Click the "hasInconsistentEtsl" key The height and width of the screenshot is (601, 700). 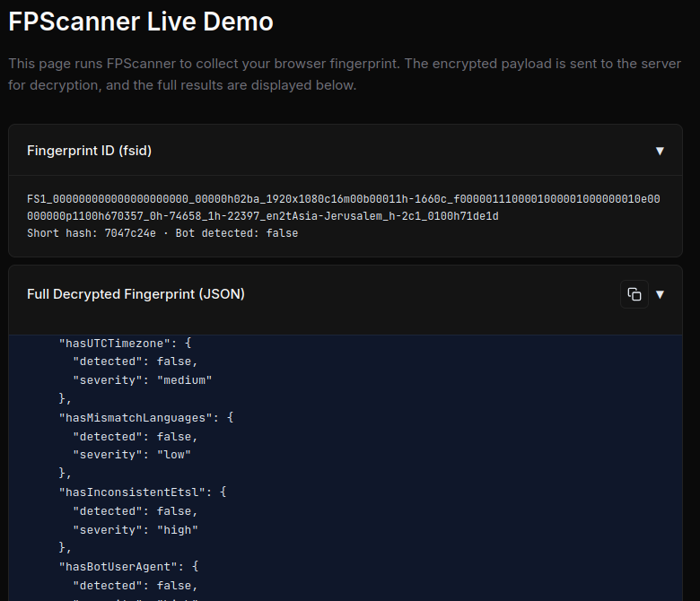pos(132,492)
